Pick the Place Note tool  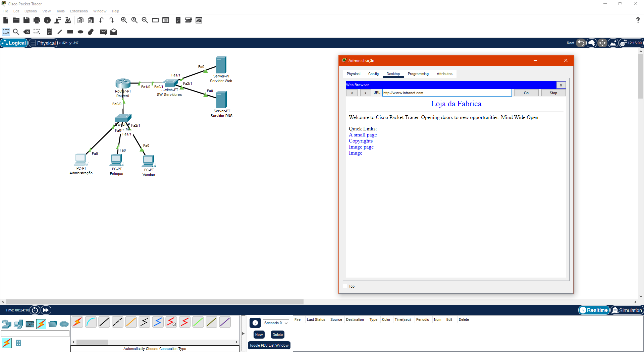pyautogui.click(x=49, y=32)
